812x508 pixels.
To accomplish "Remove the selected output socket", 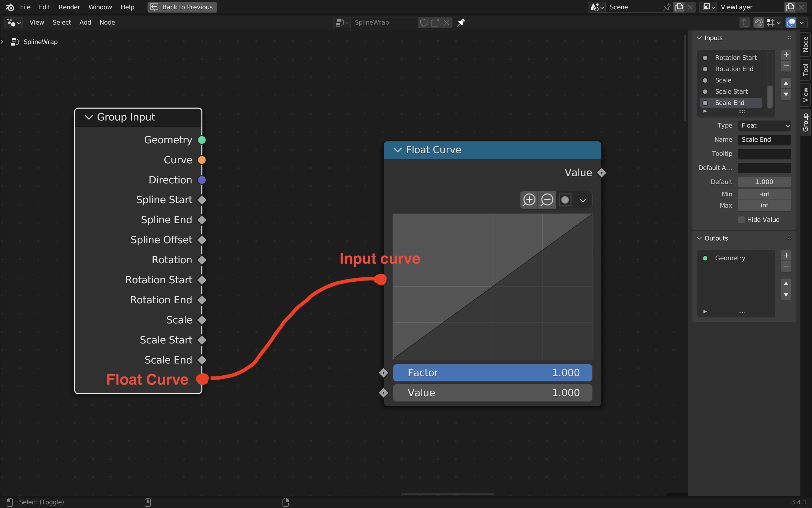I will click(x=786, y=266).
